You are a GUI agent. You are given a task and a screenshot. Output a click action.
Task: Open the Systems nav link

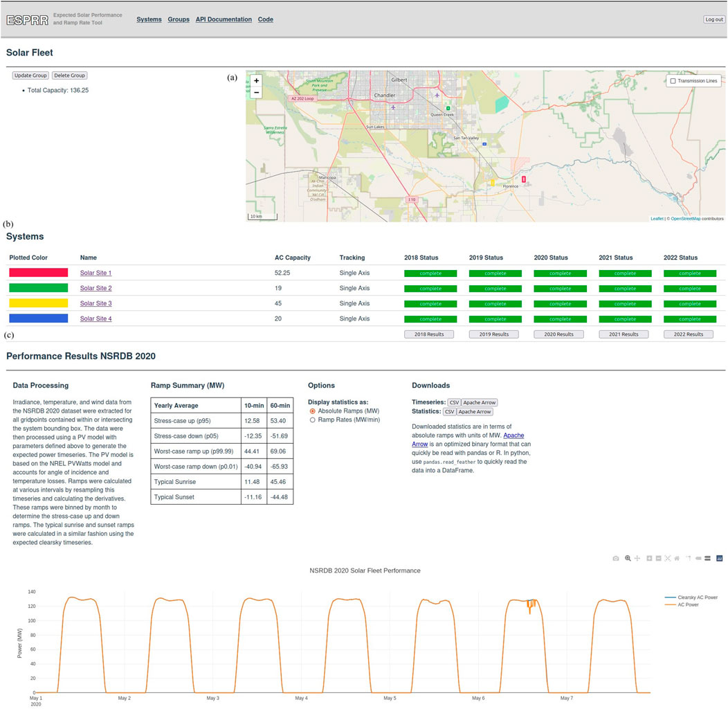point(149,19)
